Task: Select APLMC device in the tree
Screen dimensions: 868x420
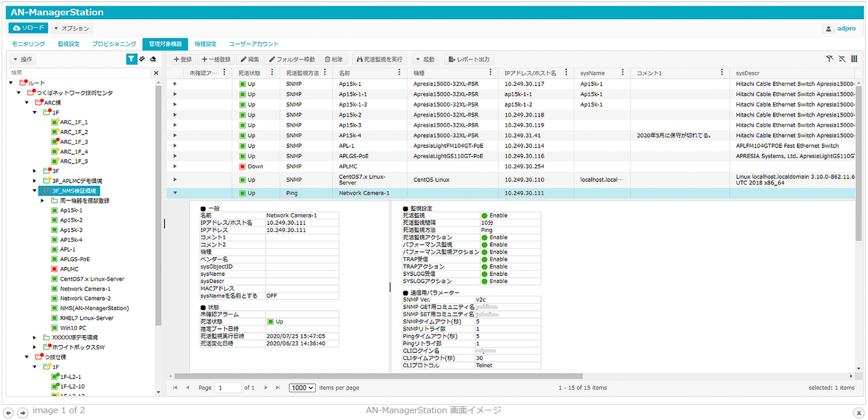Action: point(69,269)
